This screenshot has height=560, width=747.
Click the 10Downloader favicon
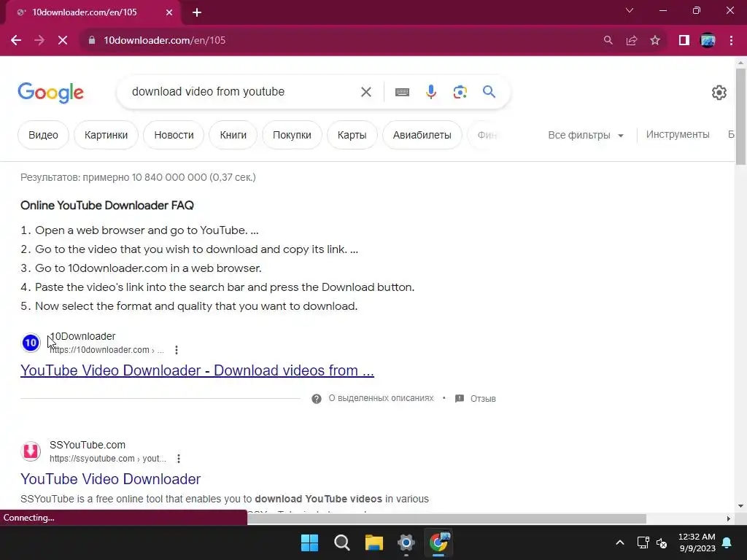pos(31,343)
